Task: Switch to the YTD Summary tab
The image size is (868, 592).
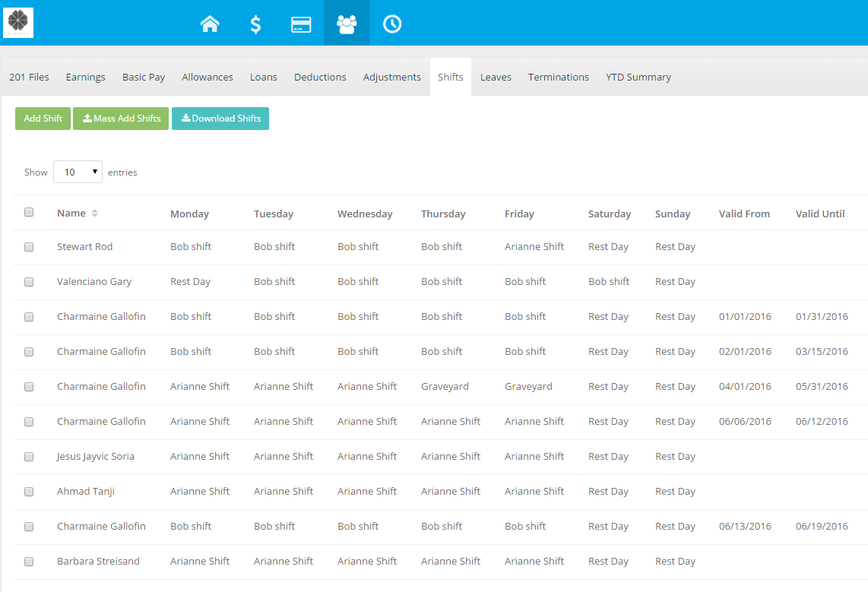Action: click(x=638, y=77)
